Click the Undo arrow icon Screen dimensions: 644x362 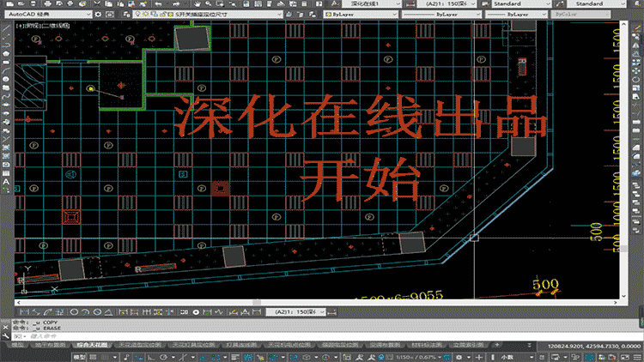(158, 3)
